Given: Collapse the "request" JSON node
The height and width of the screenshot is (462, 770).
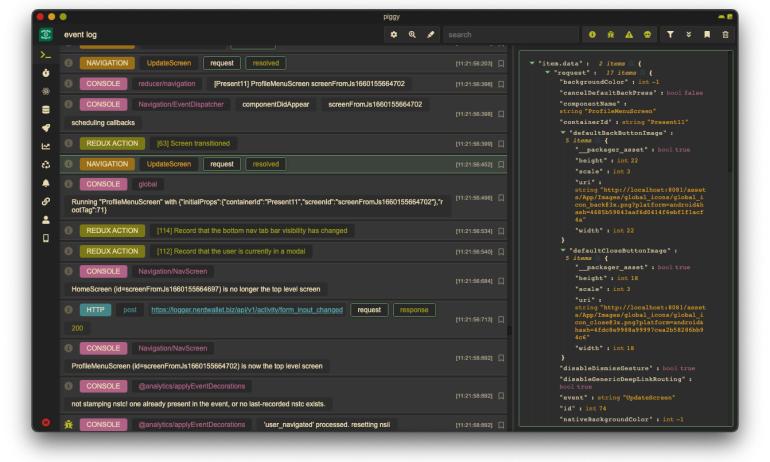Looking at the screenshot, I should [545, 73].
